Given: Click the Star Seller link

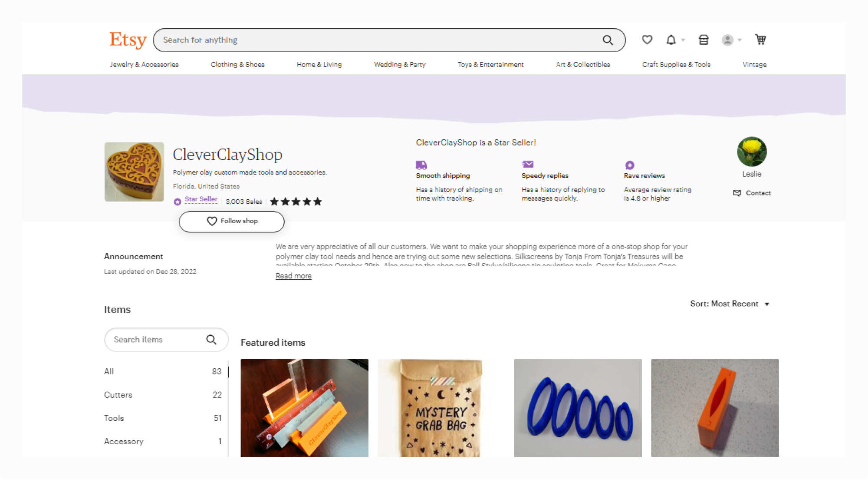Looking at the screenshot, I should 201,199.
